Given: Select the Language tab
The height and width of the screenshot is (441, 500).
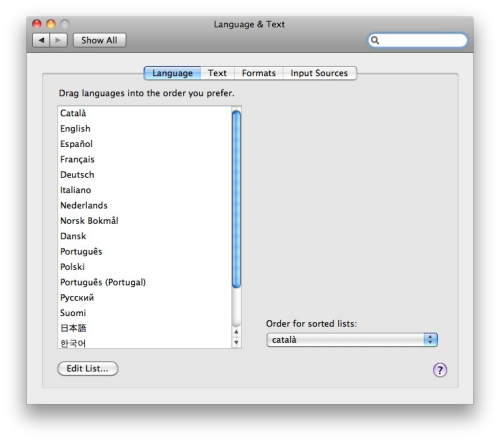Looking at the screenshot, I should (172, 73).
